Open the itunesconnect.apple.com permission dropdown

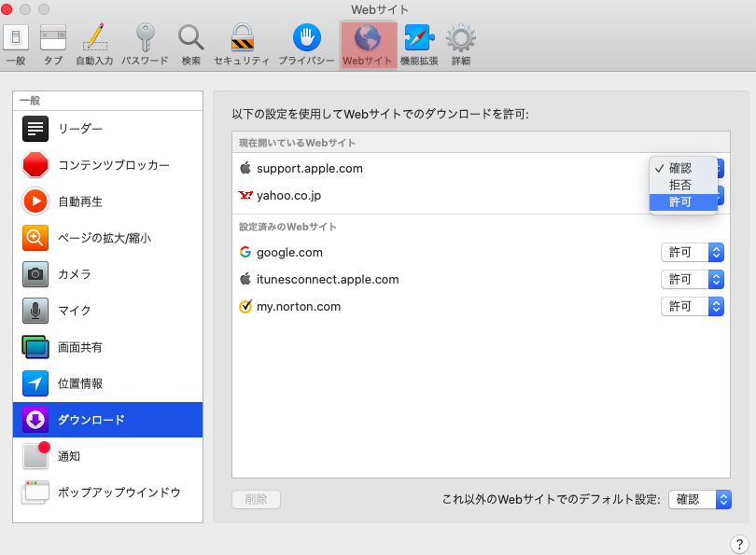click(692, 279)
